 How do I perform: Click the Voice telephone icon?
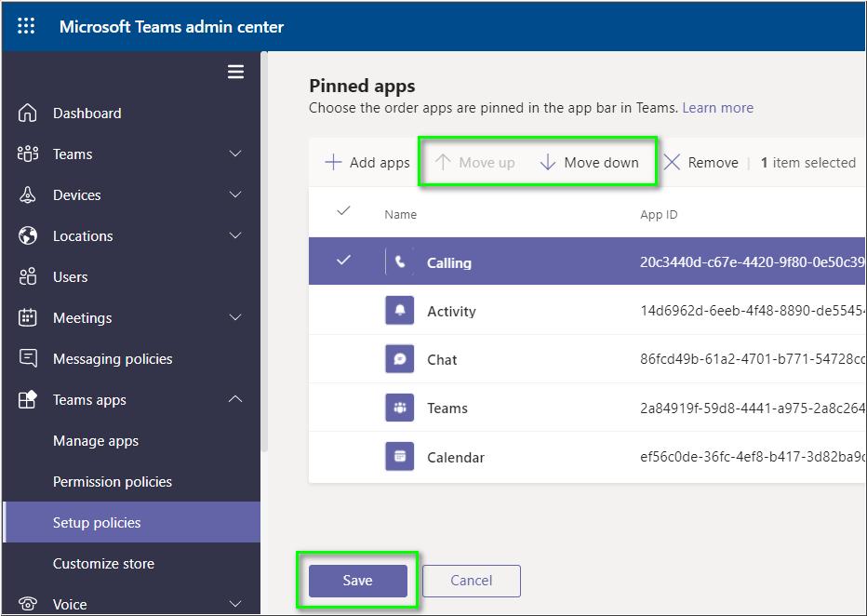pos(28,603)
